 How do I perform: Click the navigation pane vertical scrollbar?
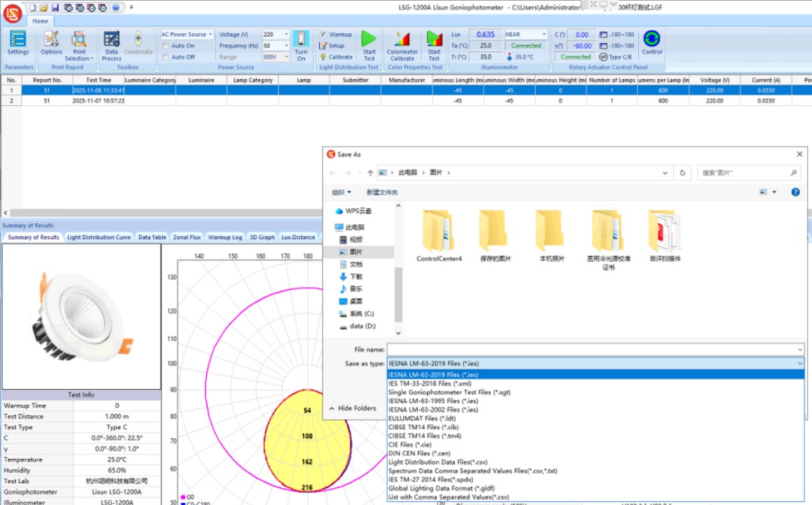tap(398, 295)
